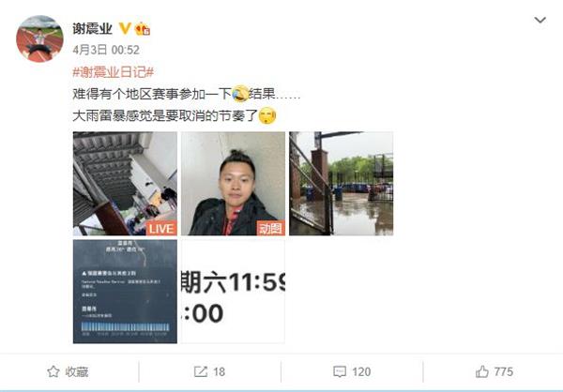Click the 775 likes count
This screenshot has height=392, width=563.
503,371
